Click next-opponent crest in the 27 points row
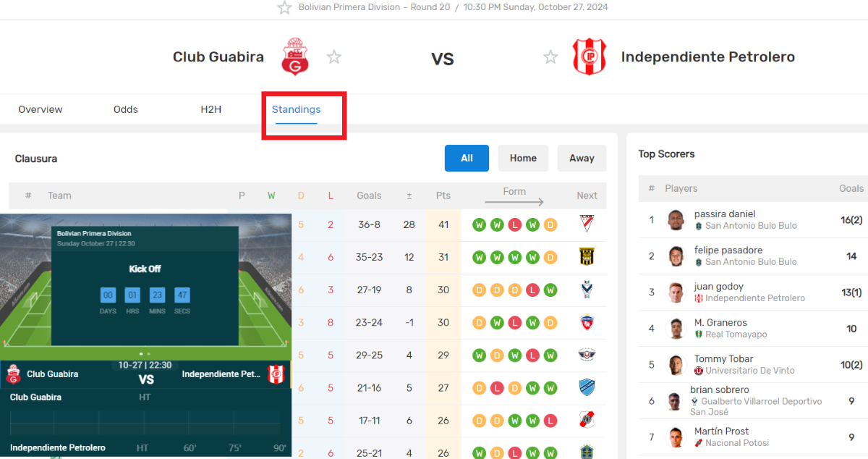This screenshot has width=868, height=459. coord(587,387)
